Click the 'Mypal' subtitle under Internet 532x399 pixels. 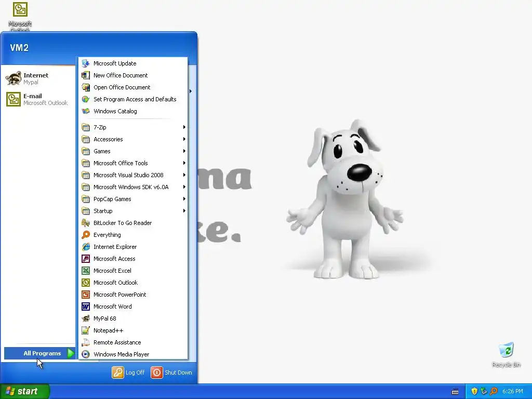click(31, 82)
